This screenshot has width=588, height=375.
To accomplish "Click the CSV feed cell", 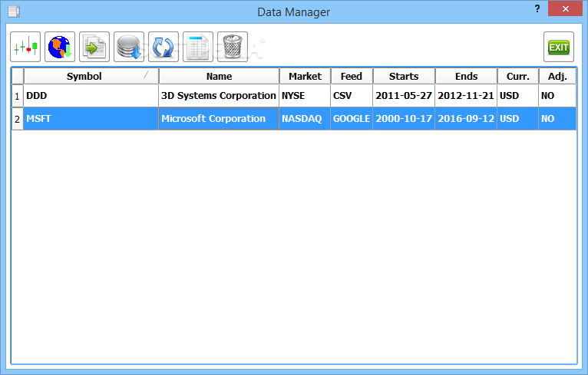I will click(352, 96).
